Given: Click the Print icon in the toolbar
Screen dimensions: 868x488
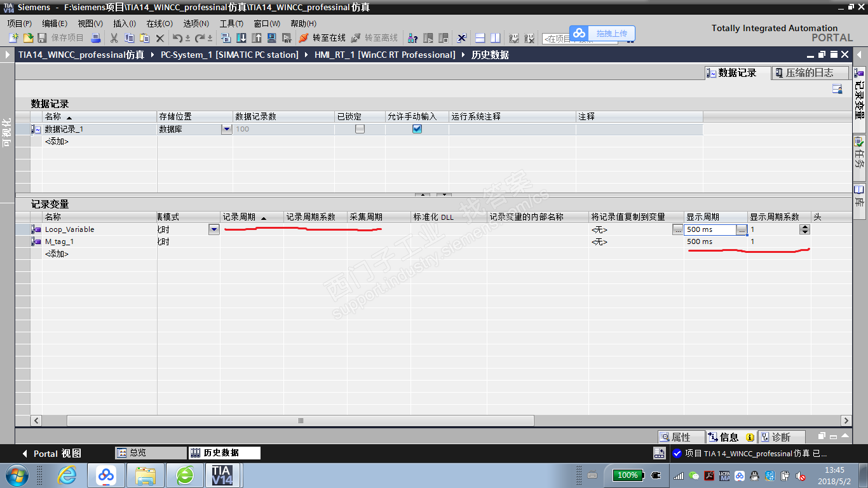Looking at the screenshot, I should coord(96,38).
